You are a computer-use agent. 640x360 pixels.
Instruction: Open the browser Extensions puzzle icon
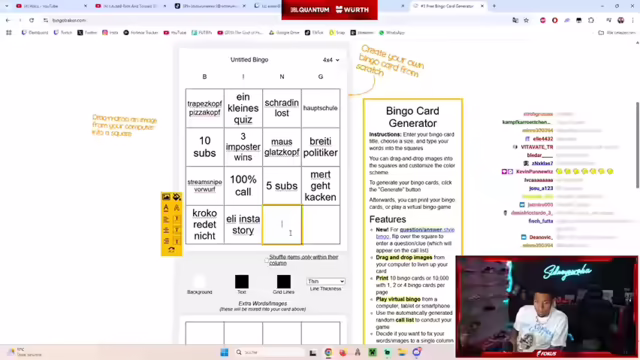click(591, 20)
